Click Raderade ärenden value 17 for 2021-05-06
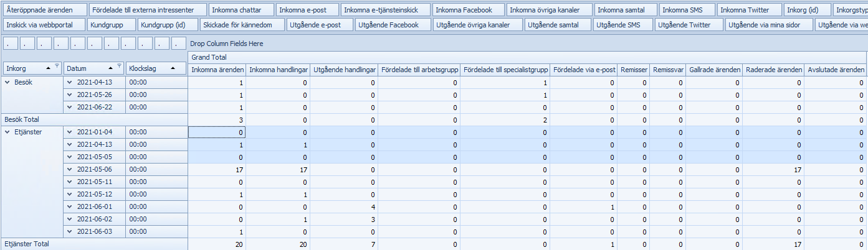868x250 pixels. [x=773, y=169]
